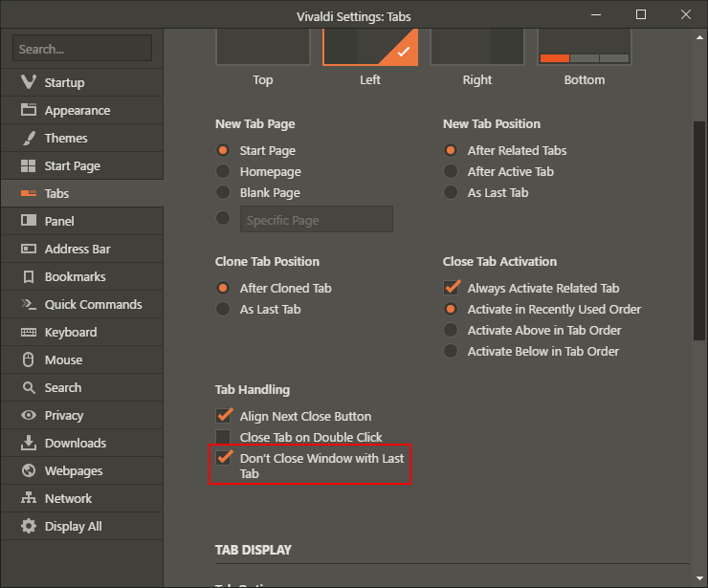The width and height of the screenshot is (708, 588).
Task: Click the Panel icon in sidebar
Action: click(29, 220)
